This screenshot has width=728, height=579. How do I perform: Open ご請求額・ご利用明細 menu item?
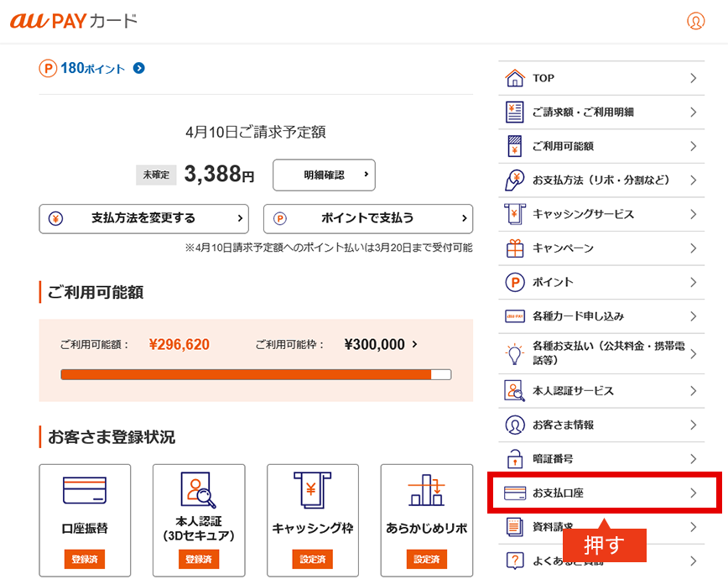(601, 112)
